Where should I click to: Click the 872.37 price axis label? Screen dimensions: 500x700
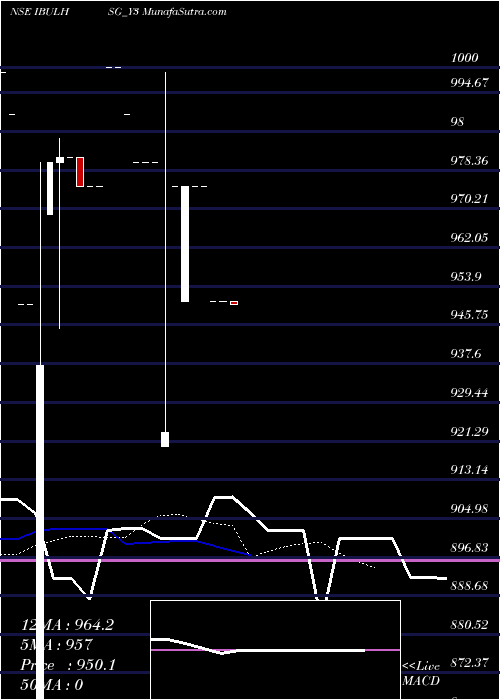(x=469, y=662)
